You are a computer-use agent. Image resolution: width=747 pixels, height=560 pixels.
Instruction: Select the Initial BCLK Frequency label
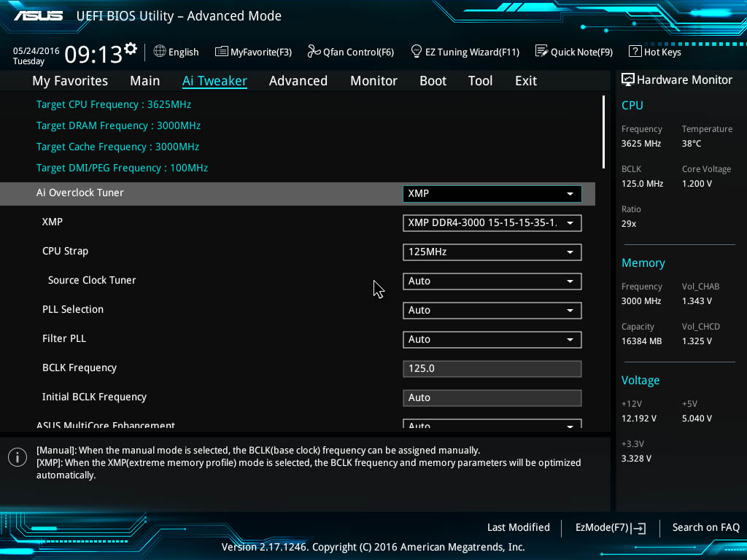point(94,397)
